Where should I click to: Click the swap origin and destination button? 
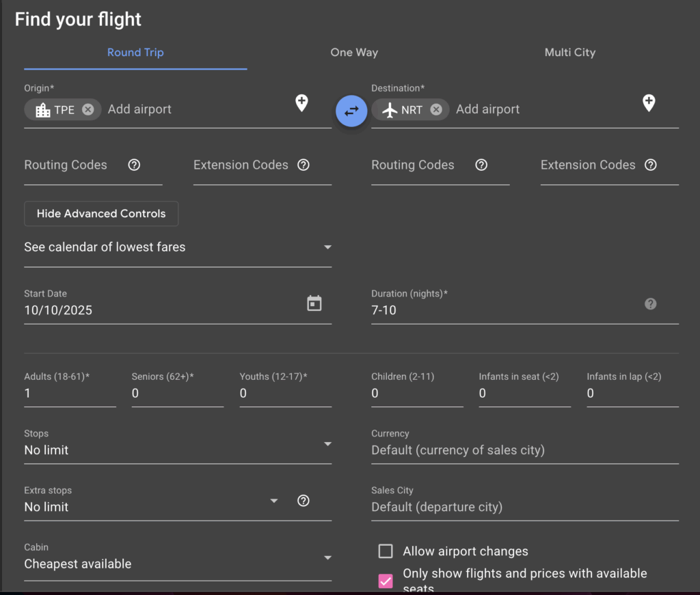tap(351, 111)
